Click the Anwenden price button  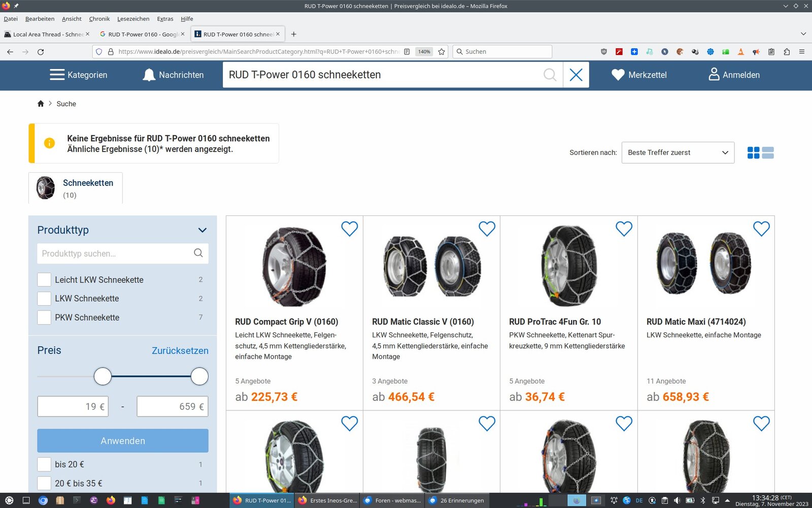123,440
